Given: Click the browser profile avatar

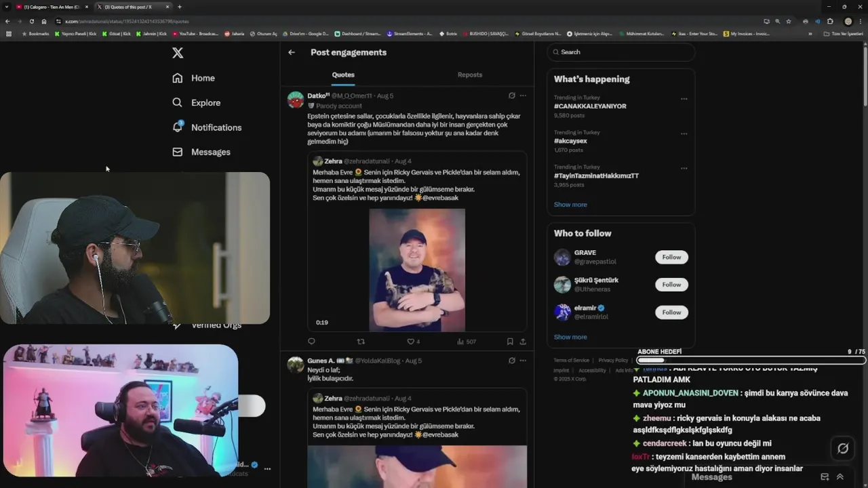Looking at the screenshot, I should pyautogui.click(x=848, y=21).
